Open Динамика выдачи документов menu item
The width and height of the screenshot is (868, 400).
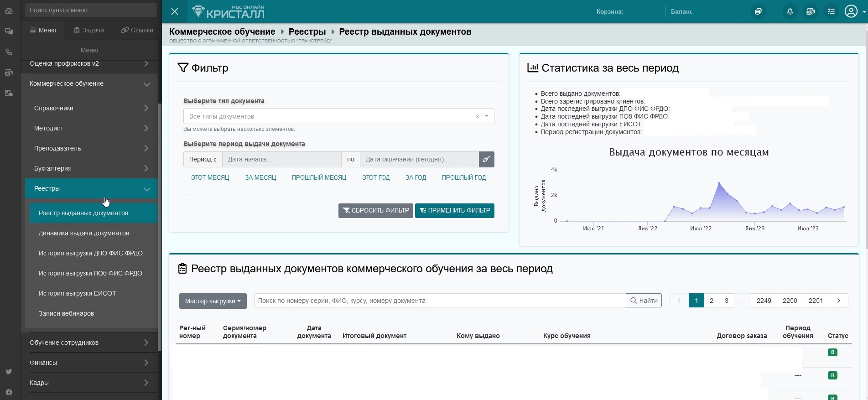coord(84,233)
